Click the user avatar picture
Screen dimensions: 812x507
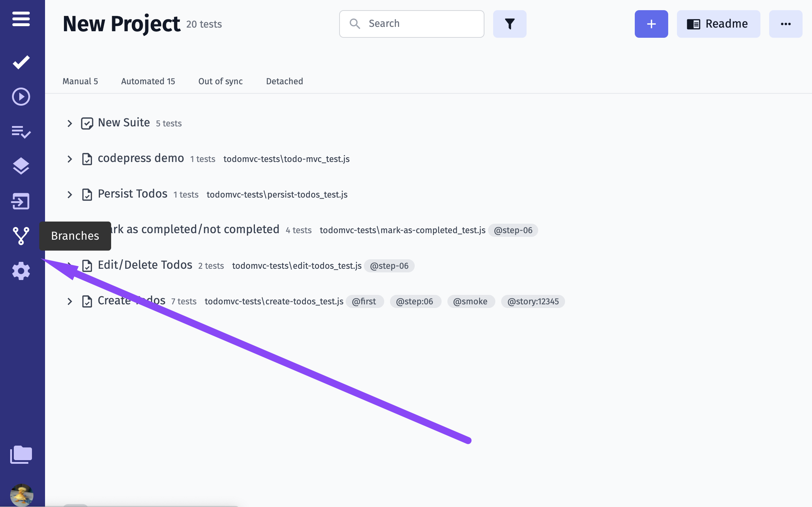[22, 495]
